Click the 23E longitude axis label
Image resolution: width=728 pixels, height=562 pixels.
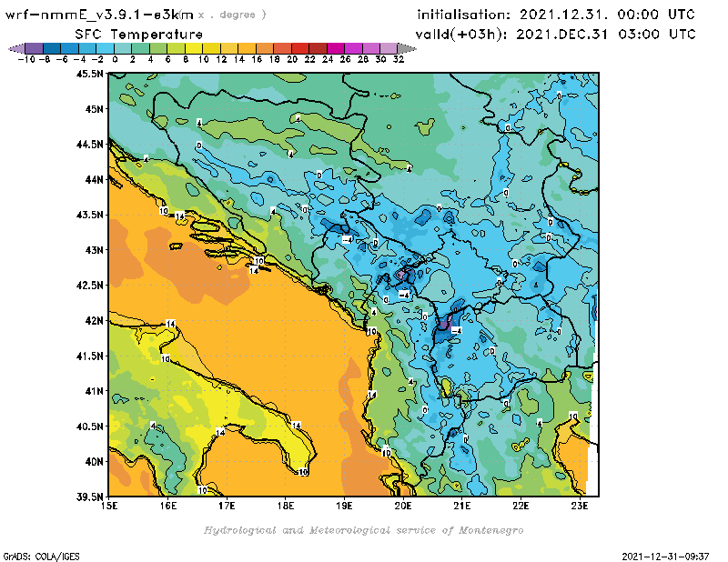(x=580, y=506)
